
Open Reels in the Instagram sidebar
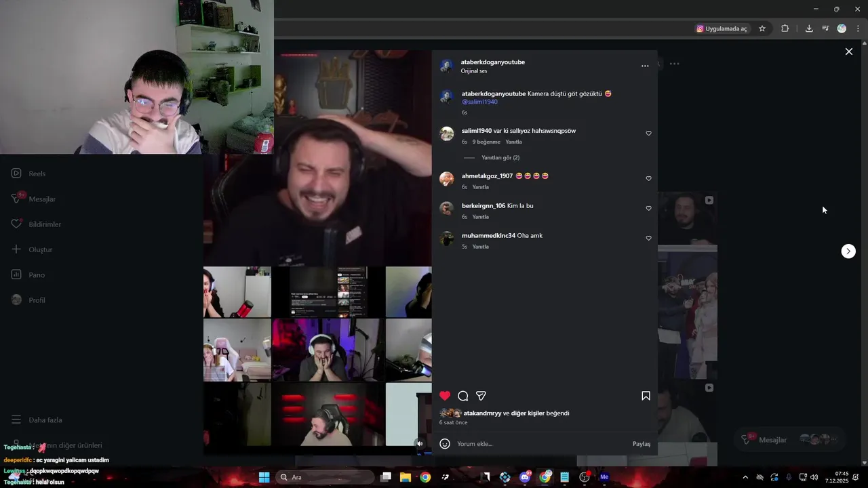pyautogui.click(x=28, y=174)
